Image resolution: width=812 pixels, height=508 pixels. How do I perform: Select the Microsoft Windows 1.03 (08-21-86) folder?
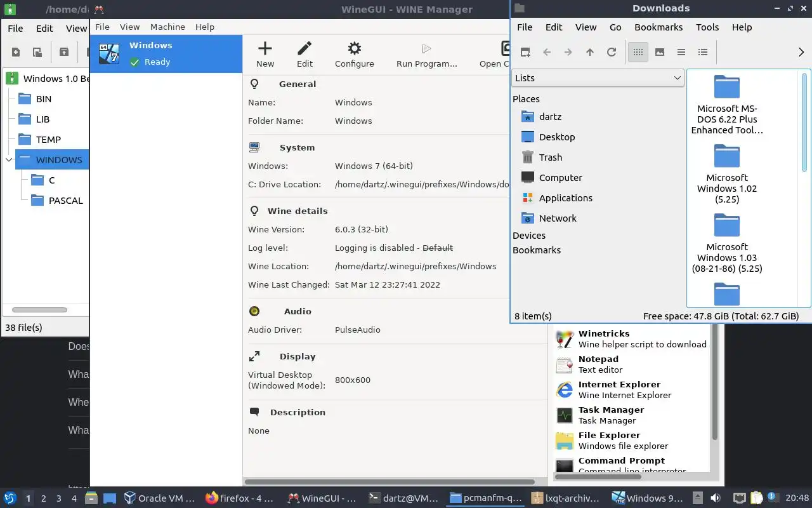click(x=727, y=243)
